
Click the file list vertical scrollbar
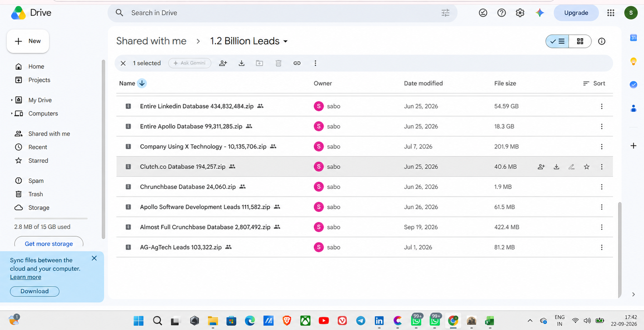(619, 250)
